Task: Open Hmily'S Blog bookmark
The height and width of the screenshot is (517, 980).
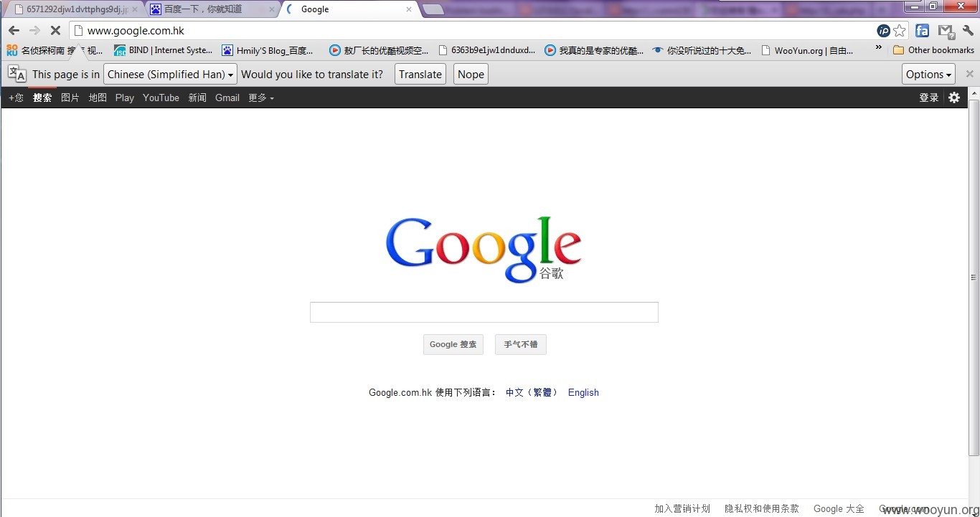Action: tap(268, 50)
